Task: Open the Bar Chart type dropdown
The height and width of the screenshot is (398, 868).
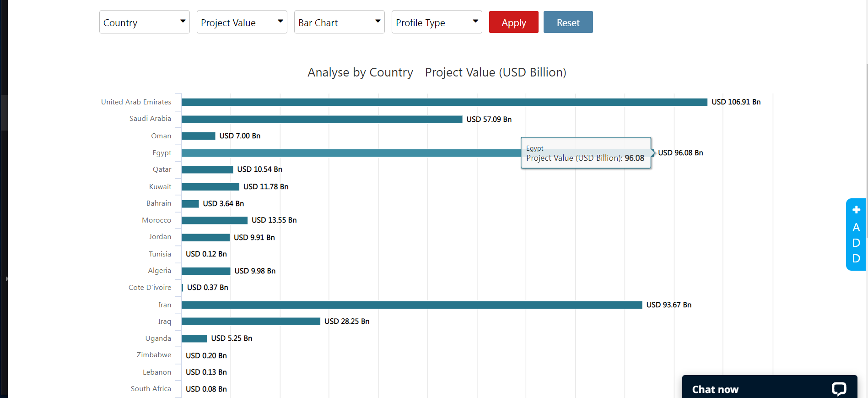Action: click(339, 22)
